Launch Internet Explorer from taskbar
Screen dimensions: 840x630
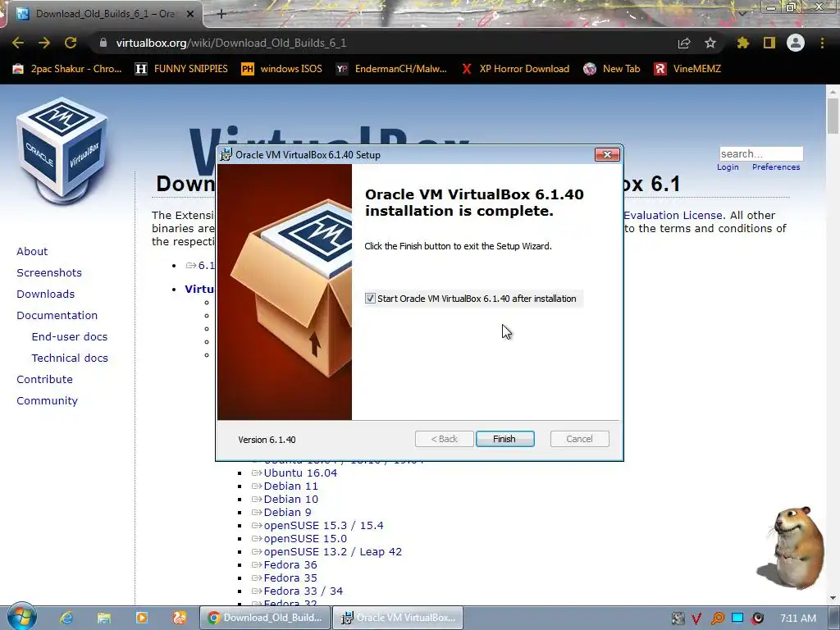[66, 618]
